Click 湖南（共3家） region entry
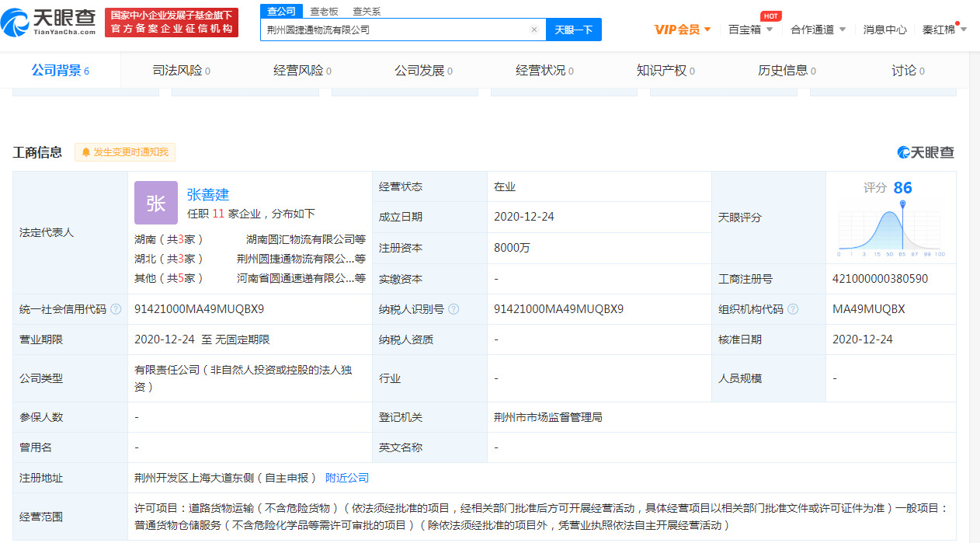 coord(169,239)
